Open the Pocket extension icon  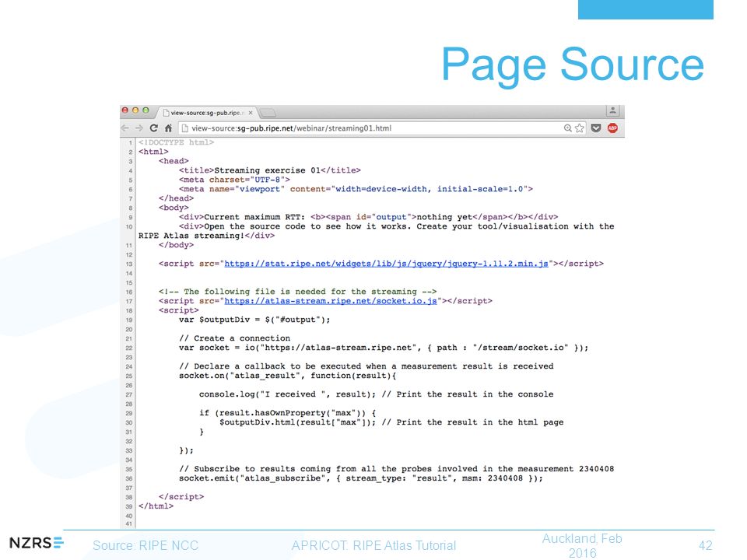(x=596, y=128)
